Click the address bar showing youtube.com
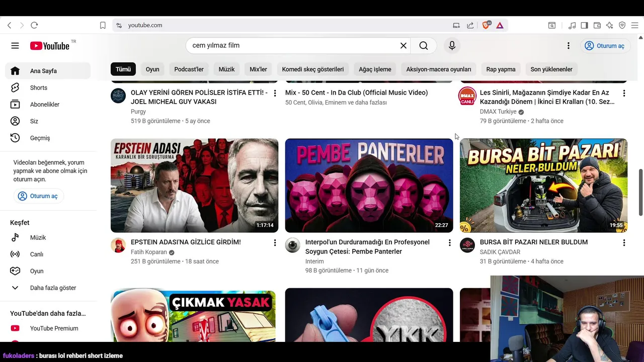Viewport: 644px width, 362px height. click(285, 25)
